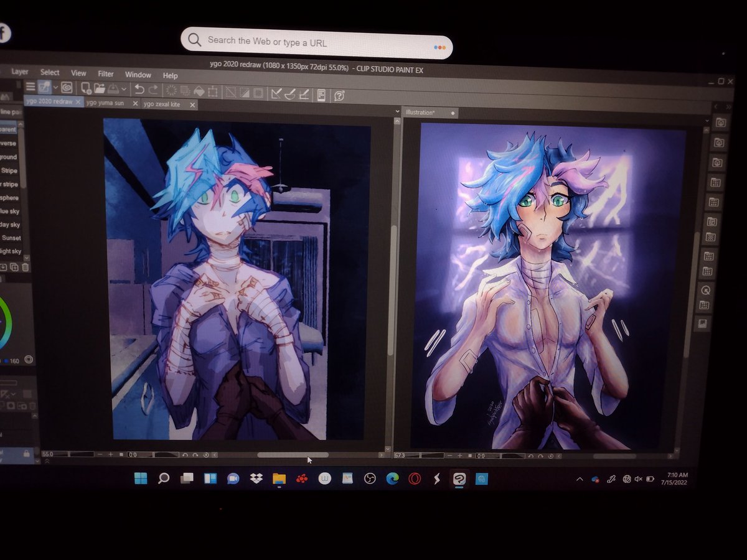
Task: Expand the right canvas tab list arrow
Action: [707, 120]
